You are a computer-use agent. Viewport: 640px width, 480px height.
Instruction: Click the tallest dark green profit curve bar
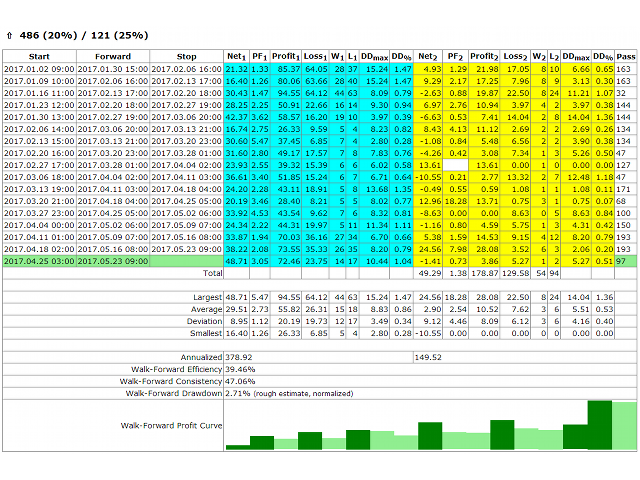600,425
